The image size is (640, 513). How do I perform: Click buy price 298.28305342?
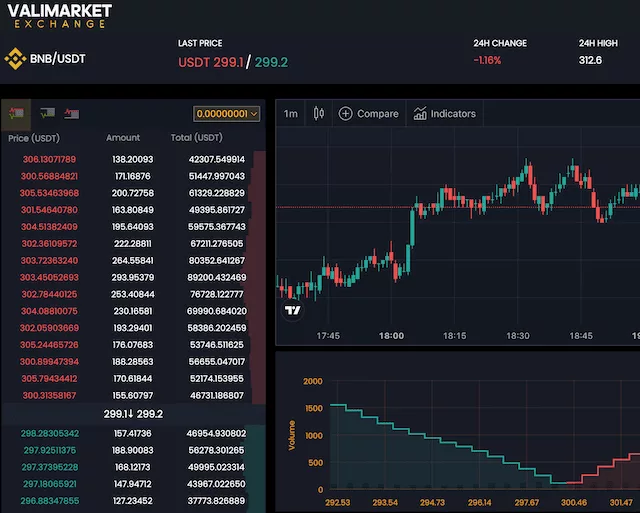(50, 433)
